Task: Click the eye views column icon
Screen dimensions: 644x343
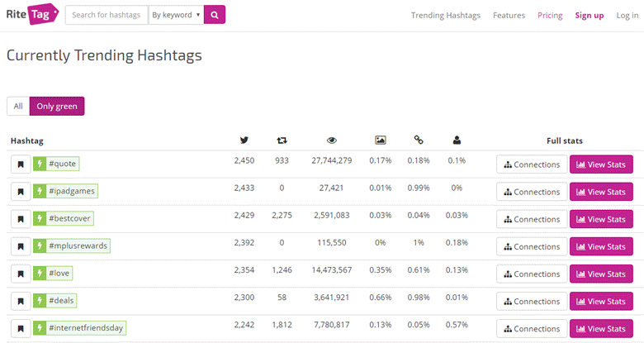Action: 332,141
